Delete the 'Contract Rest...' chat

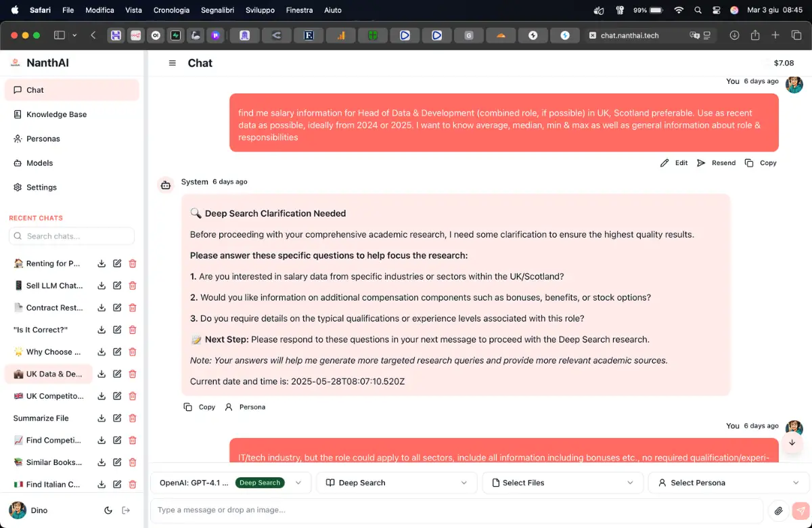click(x=133, y=308)
